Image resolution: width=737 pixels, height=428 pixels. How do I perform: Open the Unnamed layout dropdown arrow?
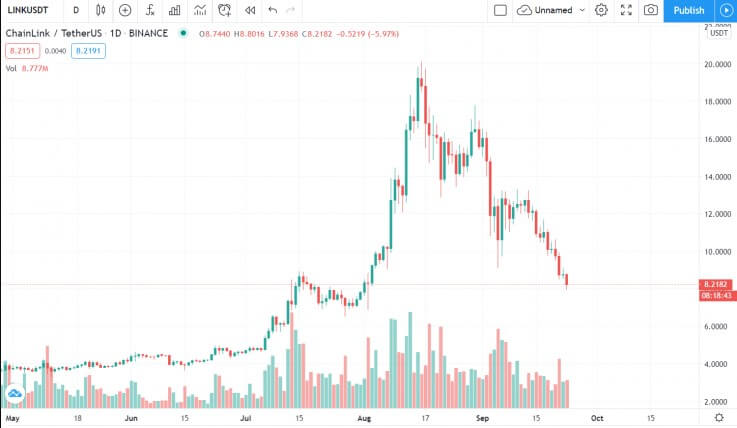582,10
